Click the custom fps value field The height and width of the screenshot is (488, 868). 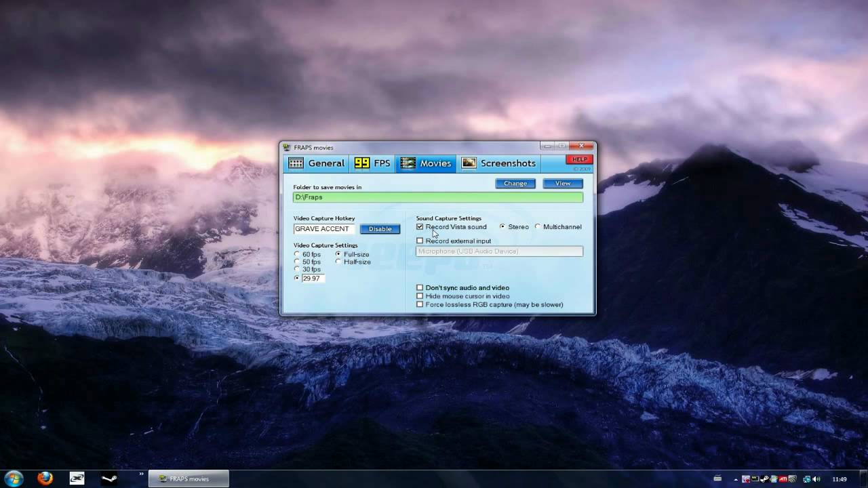[x=313, y=279]
